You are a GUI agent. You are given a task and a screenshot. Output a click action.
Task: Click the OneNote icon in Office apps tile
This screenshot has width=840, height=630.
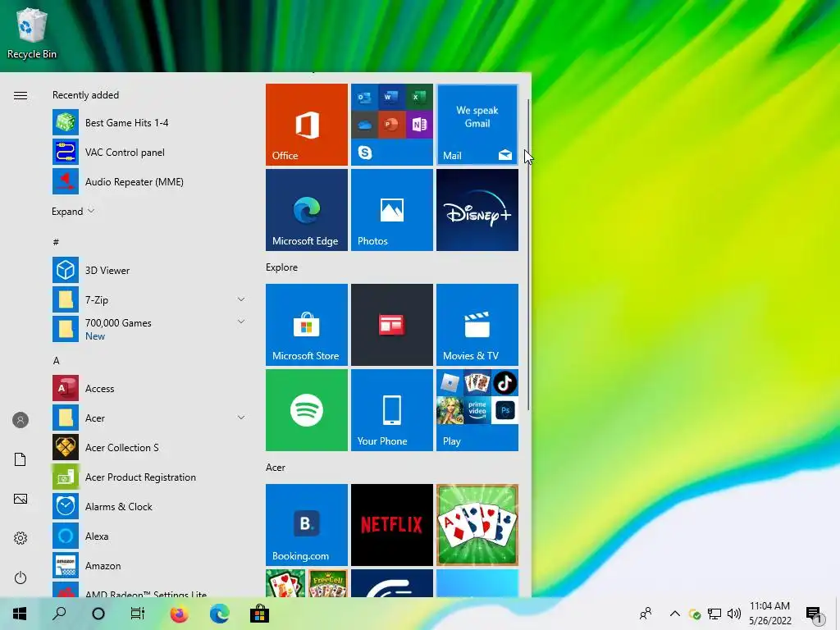point(419,125)
